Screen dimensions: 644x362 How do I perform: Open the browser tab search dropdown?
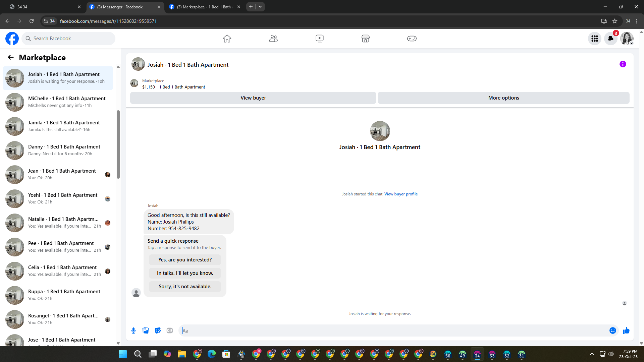[x=260, y=7]
